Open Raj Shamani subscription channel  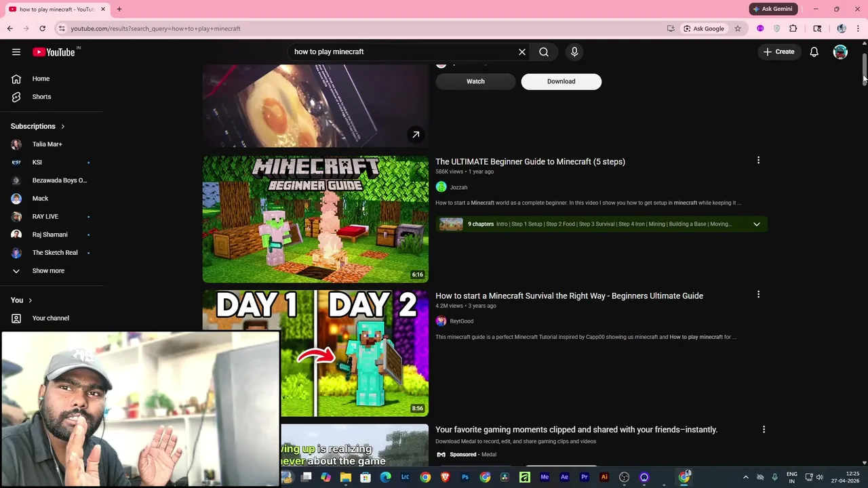coord(50,235)
